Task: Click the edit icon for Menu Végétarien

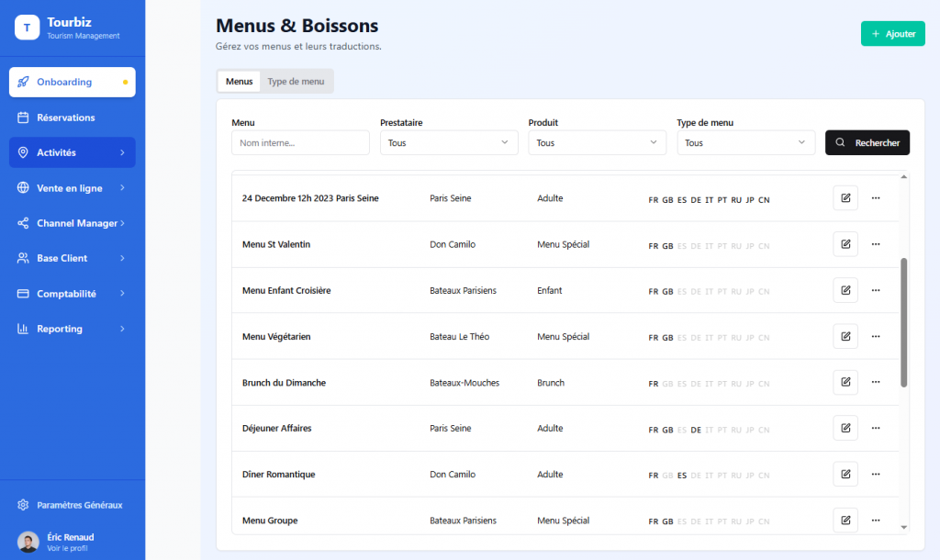Action: (x=845, y=336)
